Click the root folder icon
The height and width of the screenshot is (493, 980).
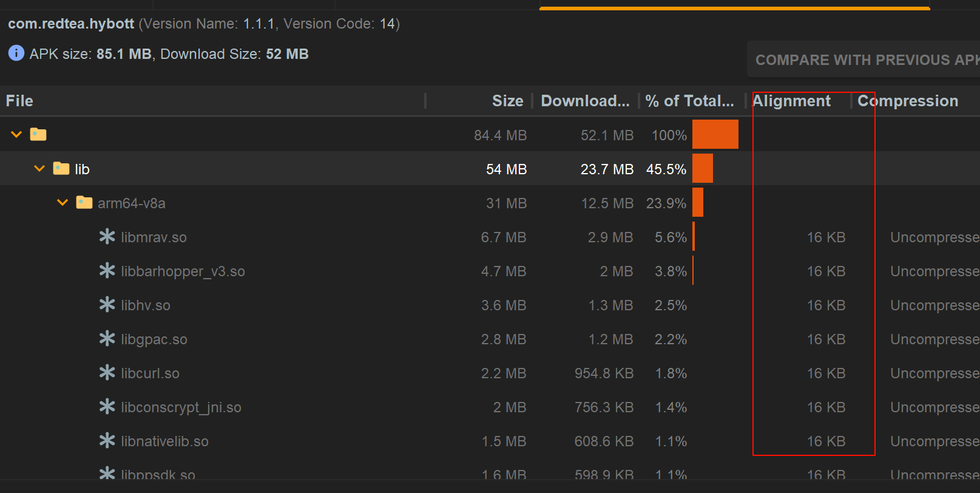pos(38,134)
